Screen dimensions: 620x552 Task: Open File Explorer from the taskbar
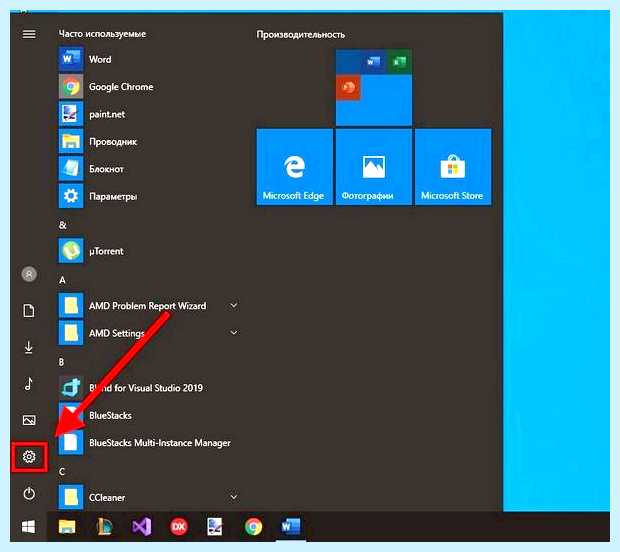point(67,527)
